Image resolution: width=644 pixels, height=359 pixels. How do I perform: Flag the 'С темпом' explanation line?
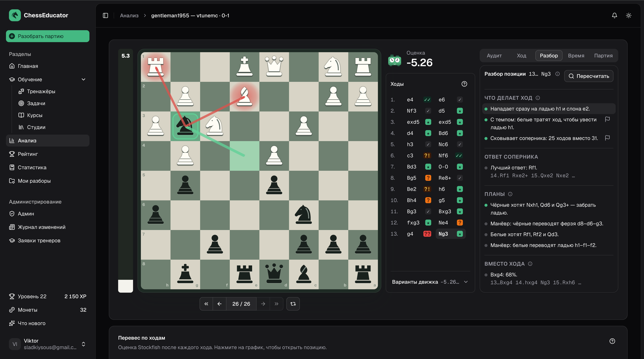pyautogui.click(x=607, y=119)
